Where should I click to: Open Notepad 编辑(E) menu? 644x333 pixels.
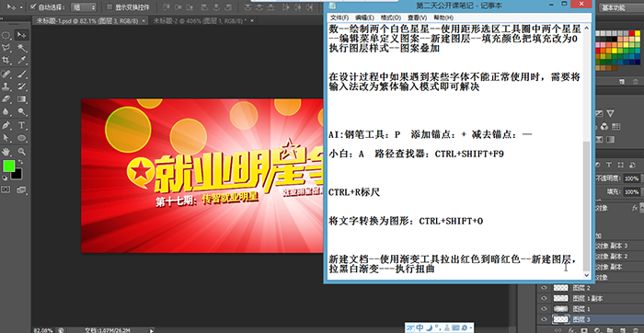[364, 17]
